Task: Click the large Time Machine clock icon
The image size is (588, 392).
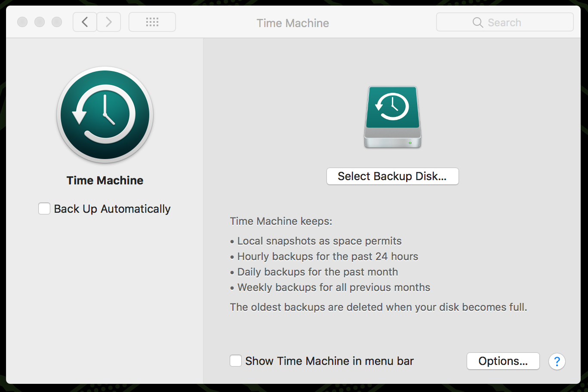Action: [x=105, y=115]
